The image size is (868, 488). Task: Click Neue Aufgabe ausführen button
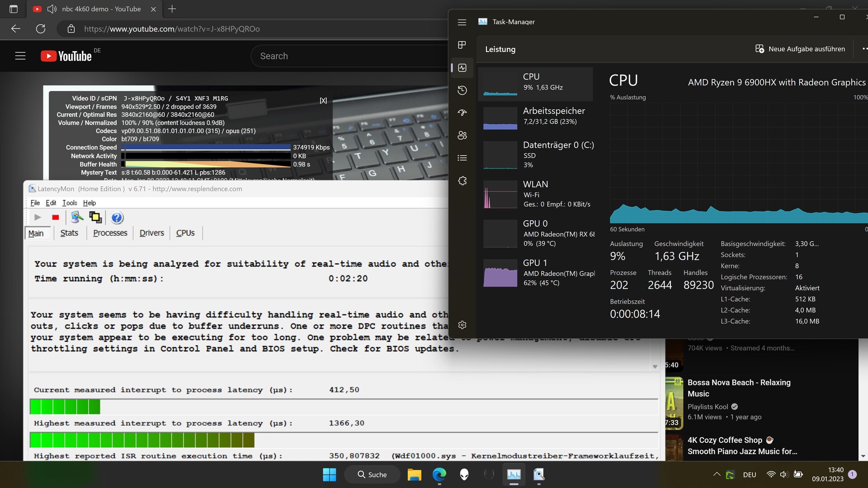click(x=800, y=49)
